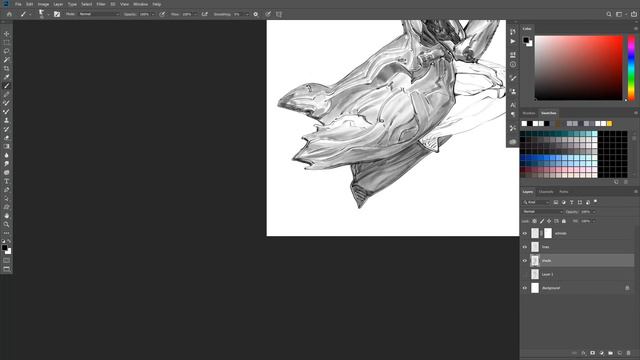Select the Dodge tool
The width and height of the screenshot is (640, 360).
(7, 164)
